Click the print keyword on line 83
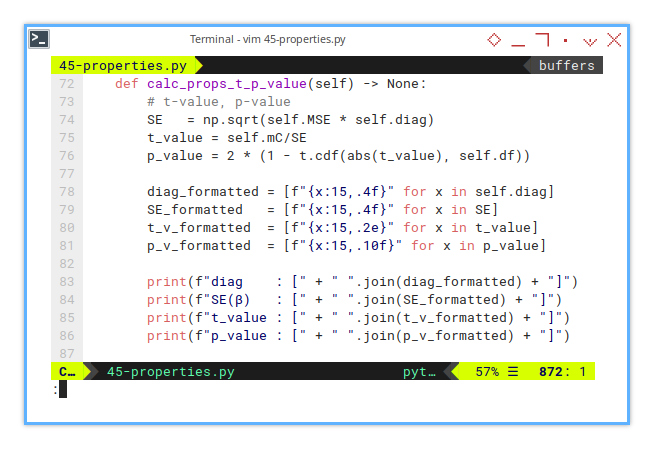The height and width of the screenshot is (449, 654). pyautogui.click(x=167, y=282)
